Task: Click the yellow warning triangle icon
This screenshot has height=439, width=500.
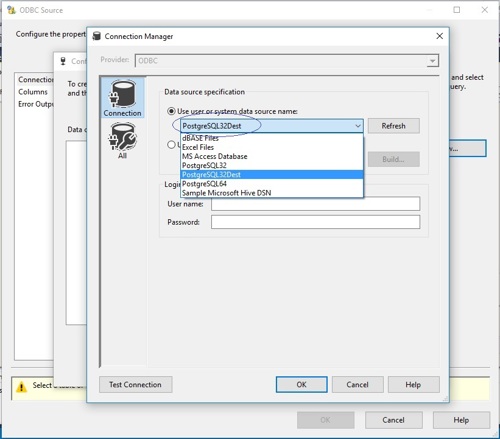Action: pyautogui.click(x=21, y=387)
